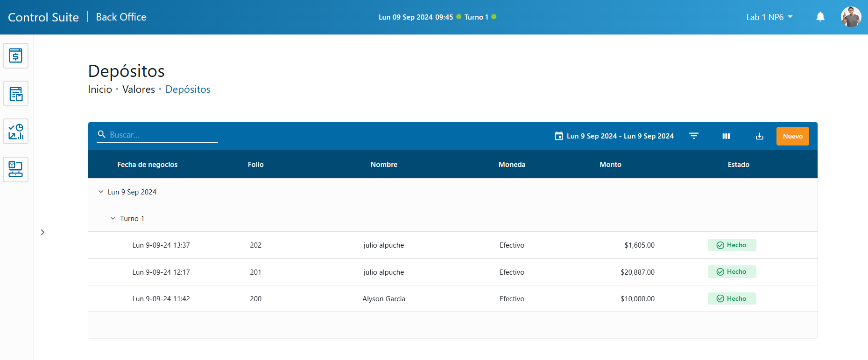This screenshot has width=868, height=360.
Task: Collapse the Turno 1 group
Action: coord(113,219)
